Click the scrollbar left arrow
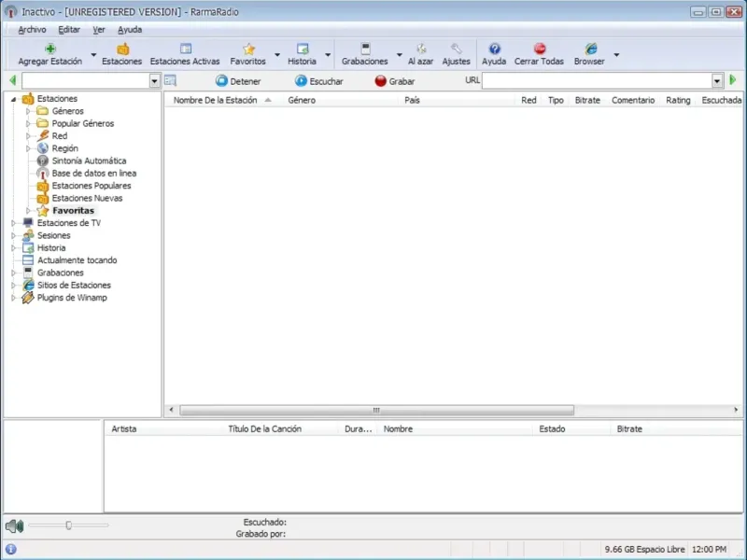The image size is (747, 560). tap(172, 410)
